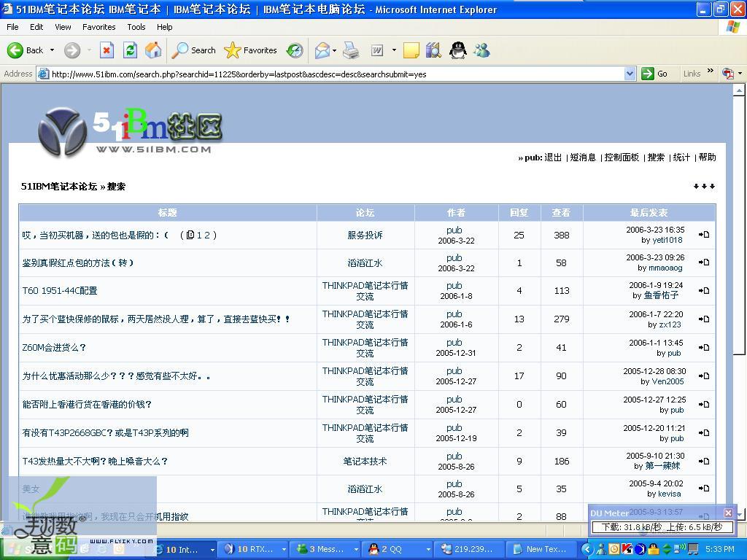Click the last-post icon in Ven2005 row
This screenshot has height=560, width=747.
point(704,376)
